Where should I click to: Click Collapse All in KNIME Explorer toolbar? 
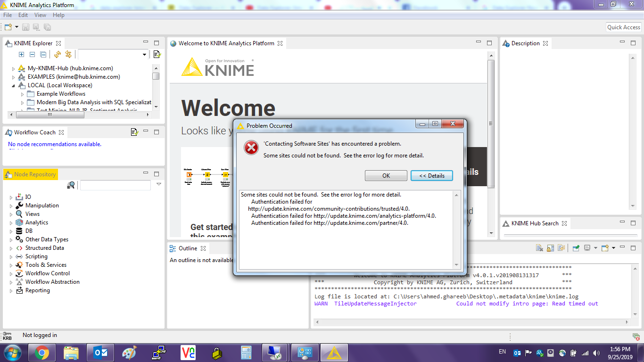[x=43, y=55]
